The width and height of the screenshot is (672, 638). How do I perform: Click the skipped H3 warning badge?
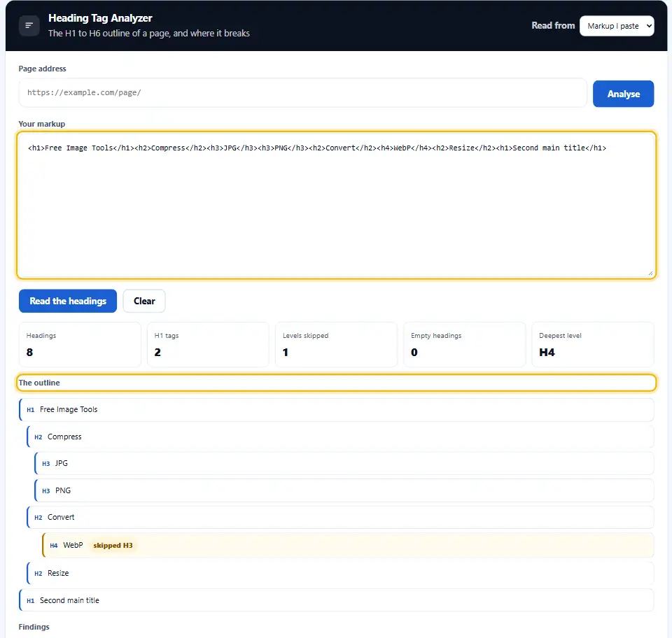pos(113,546)
